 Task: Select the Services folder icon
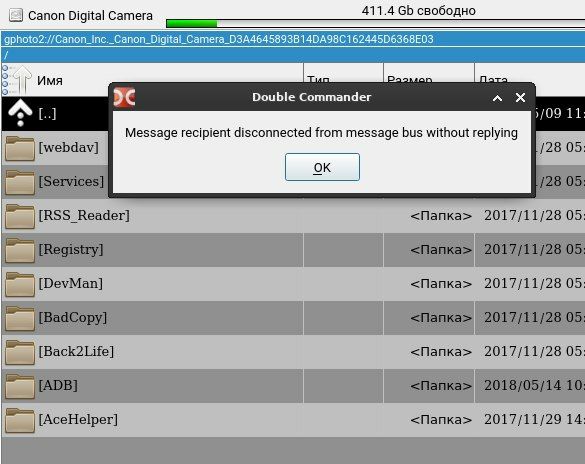point(20,182)
